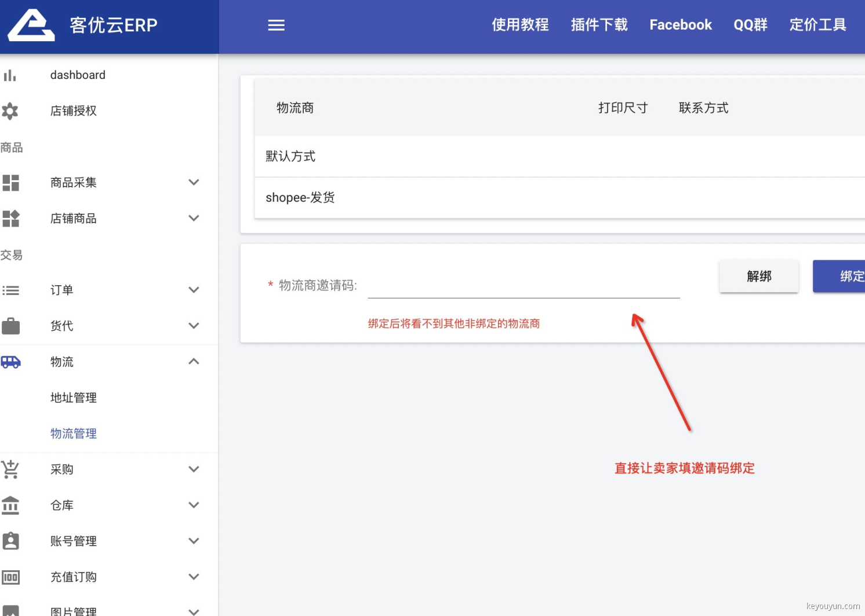This screenshot has width=865, height=616.
Task: Expand the 采购 chevron
Action: pyautogui.click(x=194, y=469)
